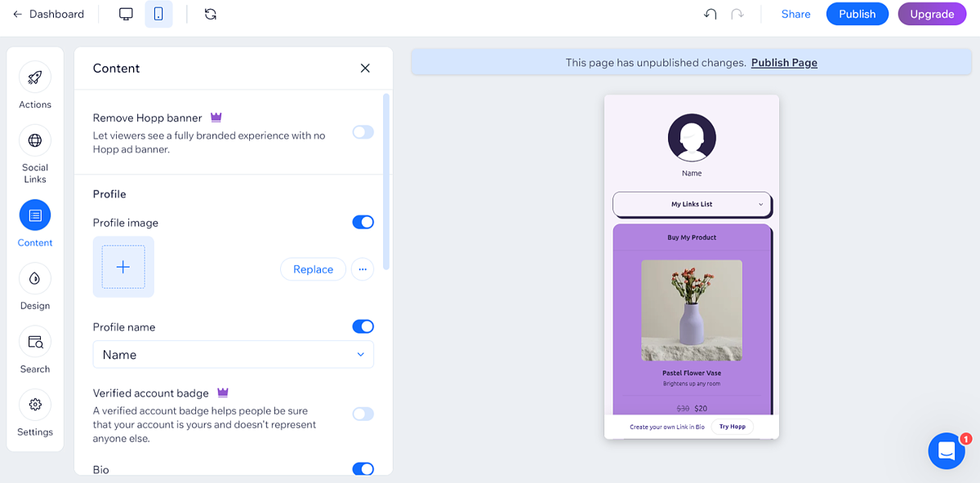Toggle the Bio switch

tap(363, 469)
